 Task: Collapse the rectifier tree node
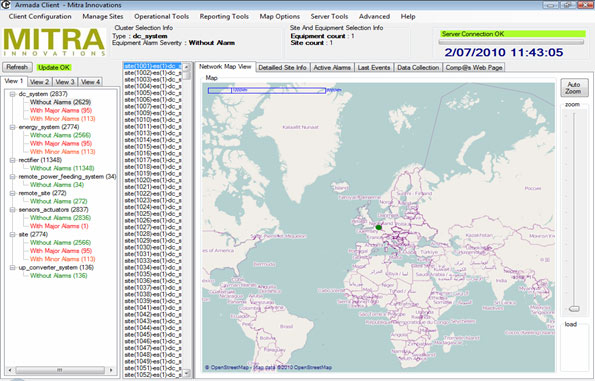pos(13,160)
